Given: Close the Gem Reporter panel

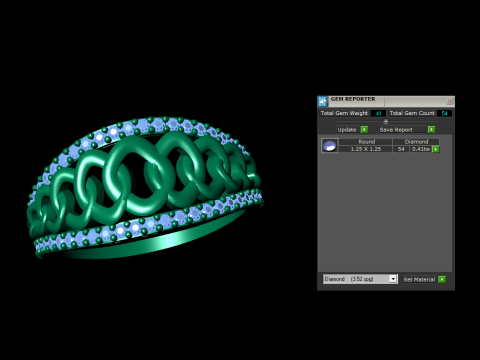Looking at the screenshot, I should coord(450,101).
